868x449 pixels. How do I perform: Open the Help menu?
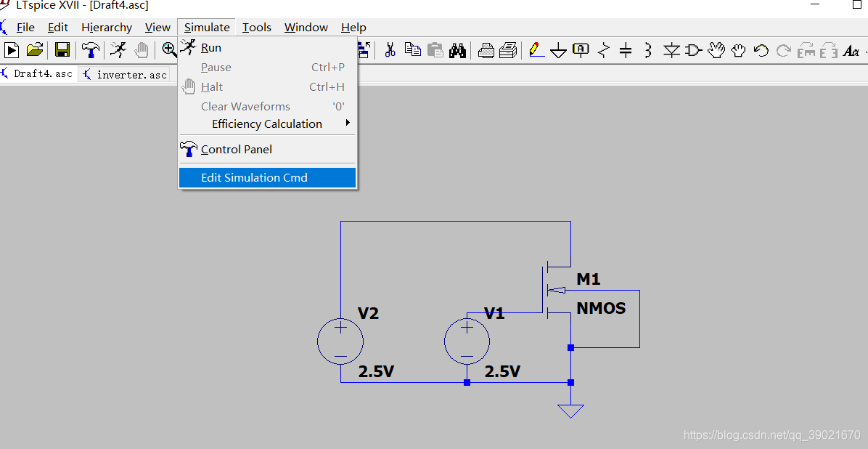pos(353,27)
